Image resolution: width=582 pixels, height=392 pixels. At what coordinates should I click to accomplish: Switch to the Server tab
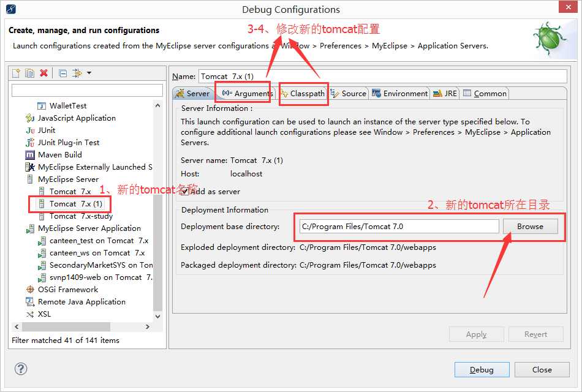coord(193,94)
